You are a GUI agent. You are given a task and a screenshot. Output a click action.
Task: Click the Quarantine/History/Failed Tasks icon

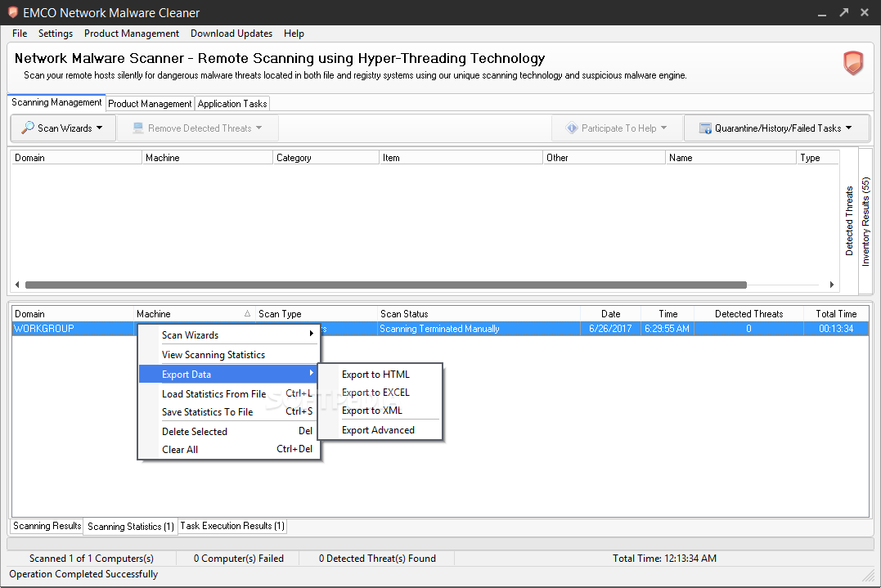click(705, 128)
